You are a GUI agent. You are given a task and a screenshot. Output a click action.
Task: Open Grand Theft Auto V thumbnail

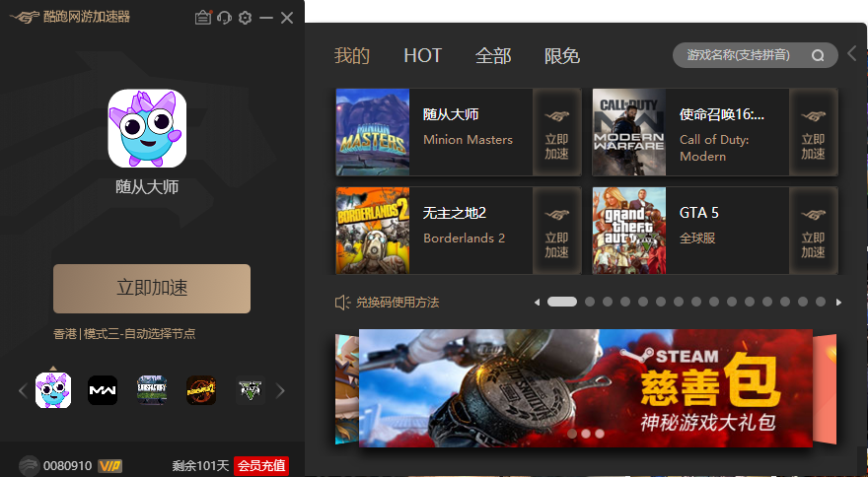pyautogui.click(x=629, y=231)
